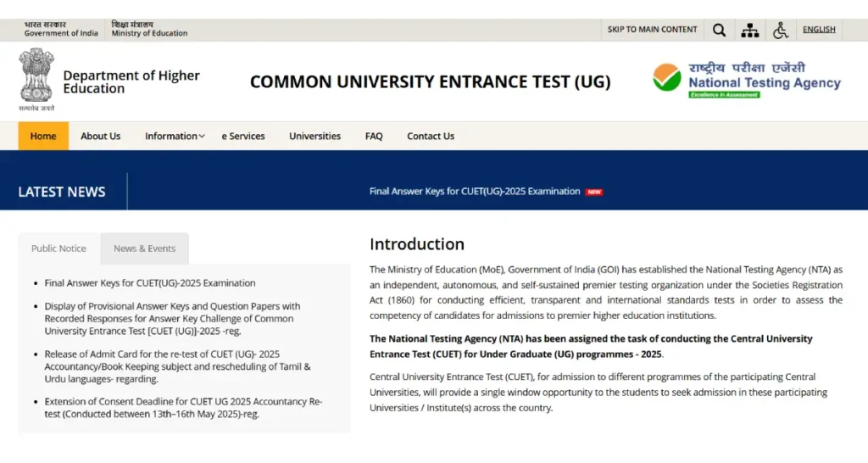Click the Final Answer Keys scrolling news headline

click(x=475, y=192)
